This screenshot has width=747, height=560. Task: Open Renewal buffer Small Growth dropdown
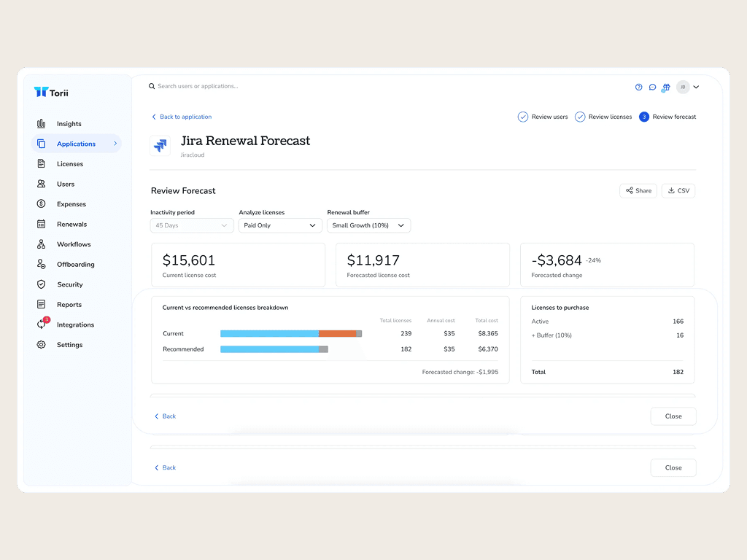[368, 225]
